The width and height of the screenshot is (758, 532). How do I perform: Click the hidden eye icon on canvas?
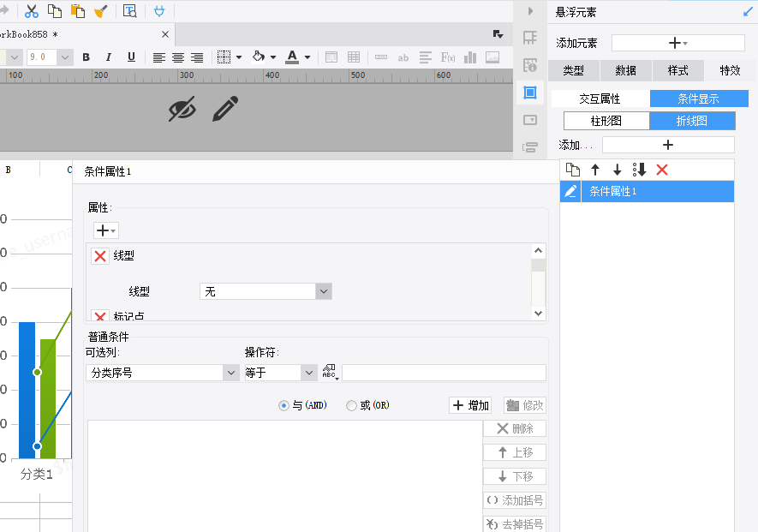coord(182,109)
